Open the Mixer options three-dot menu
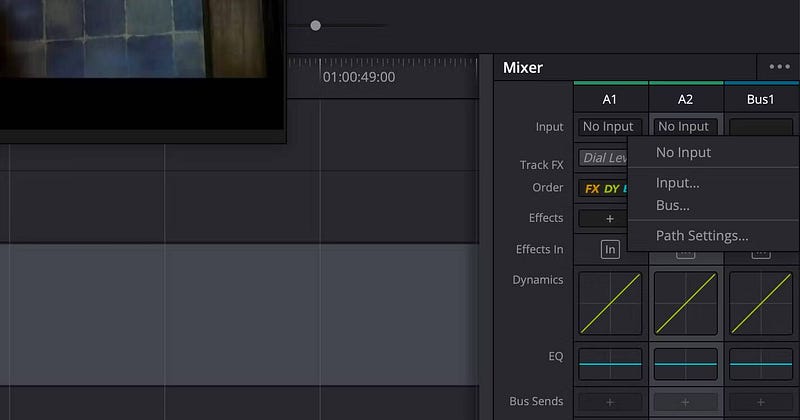The image size is (800, 420). [779, 67]
